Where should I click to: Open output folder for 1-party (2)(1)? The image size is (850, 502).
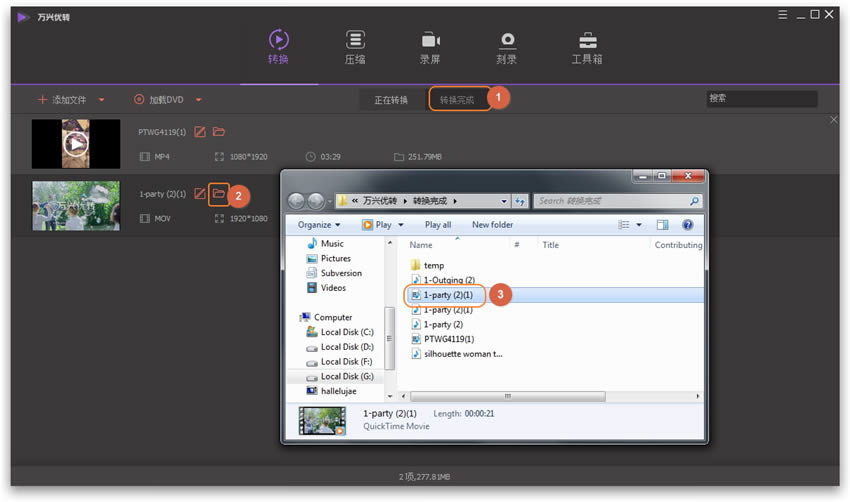coord(218,192)
